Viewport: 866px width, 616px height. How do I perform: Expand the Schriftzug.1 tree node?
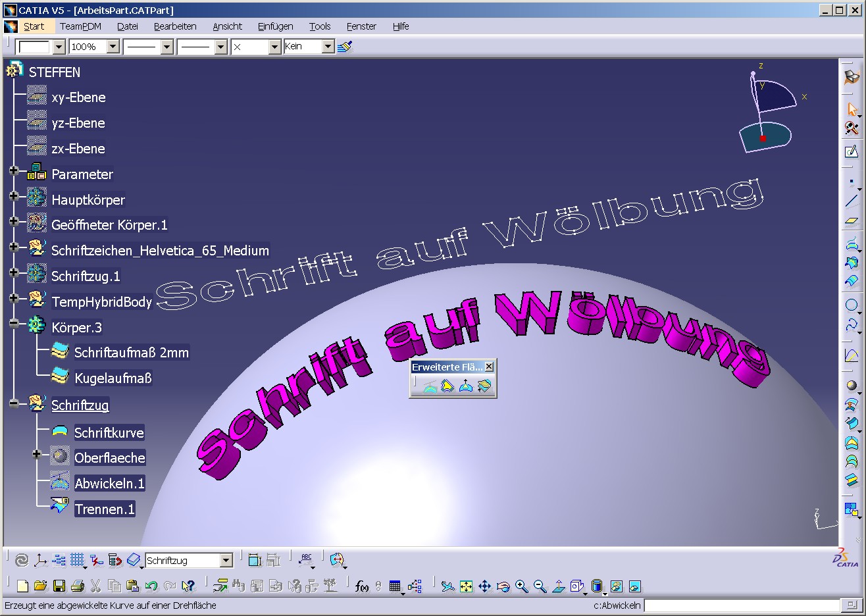pos(14,272)
